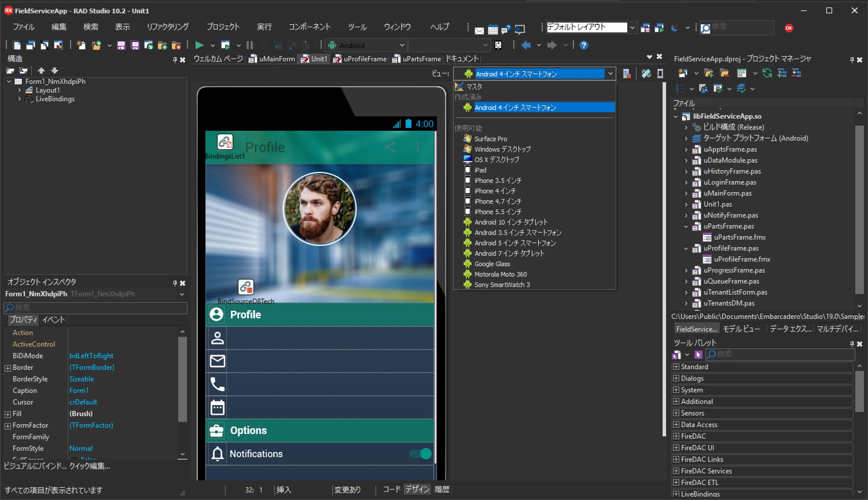
Task: Click move up arrow in Structure panel
Action: click(x=41, y=71)
